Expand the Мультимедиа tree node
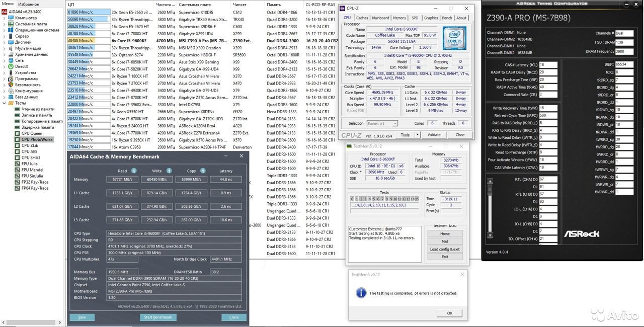Viewport: 644px width, 327px height. (x=4, y=48)
